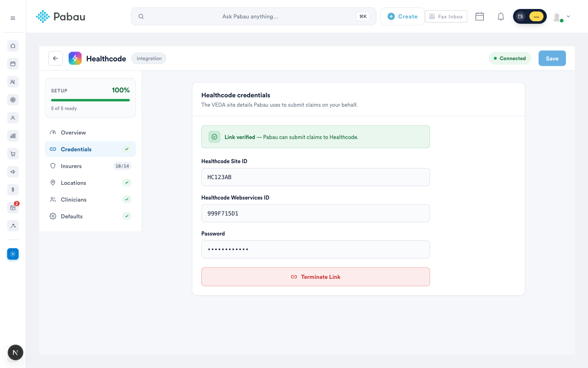Click the integration tag

[149, 58]
